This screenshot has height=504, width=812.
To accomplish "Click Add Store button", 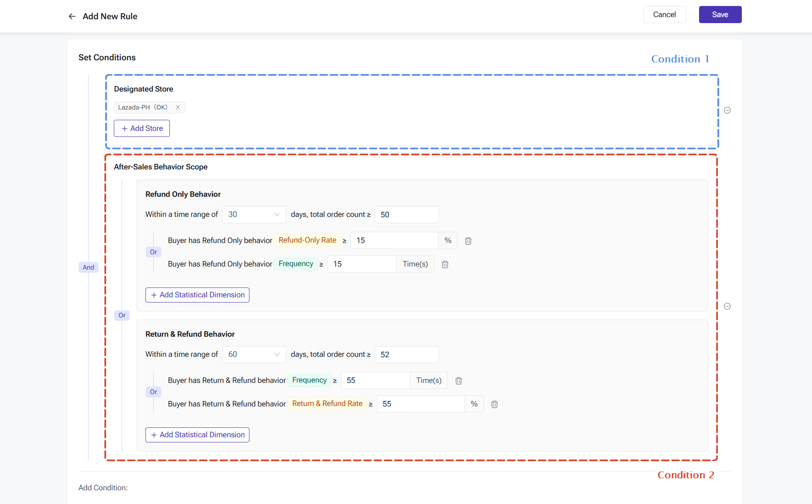I will click(x=142, y=128).
